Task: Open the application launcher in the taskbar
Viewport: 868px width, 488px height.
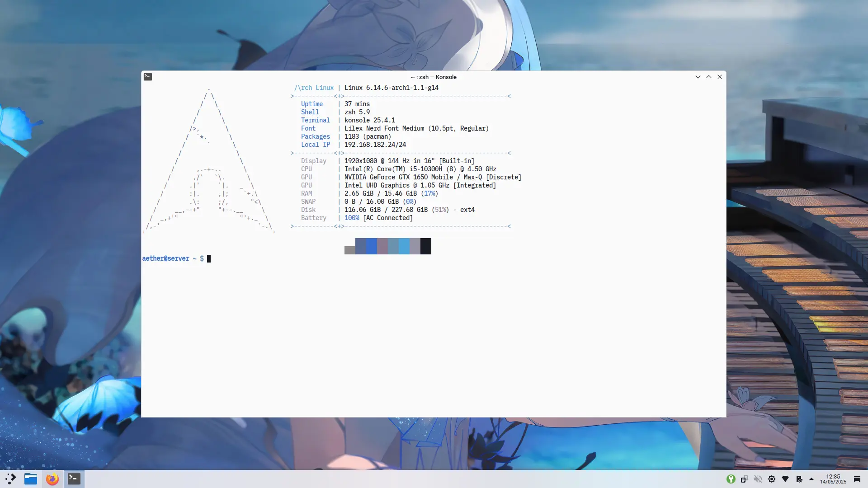Action: 10,479
